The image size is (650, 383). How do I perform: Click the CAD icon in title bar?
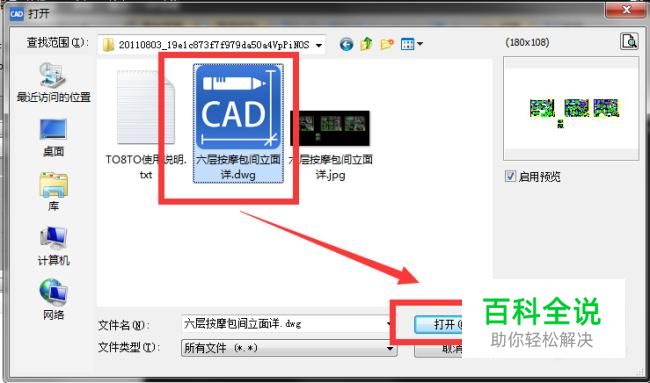coord(17,14)
